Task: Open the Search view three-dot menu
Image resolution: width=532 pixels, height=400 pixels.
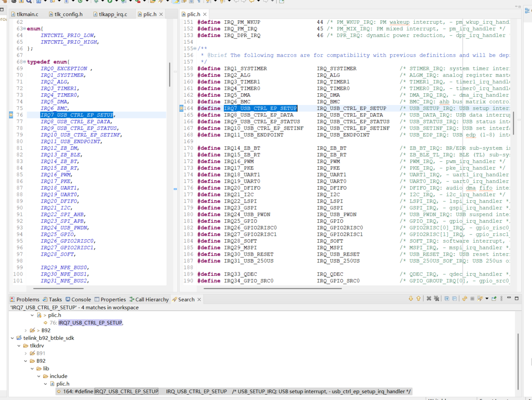Action: coord(501,298)
